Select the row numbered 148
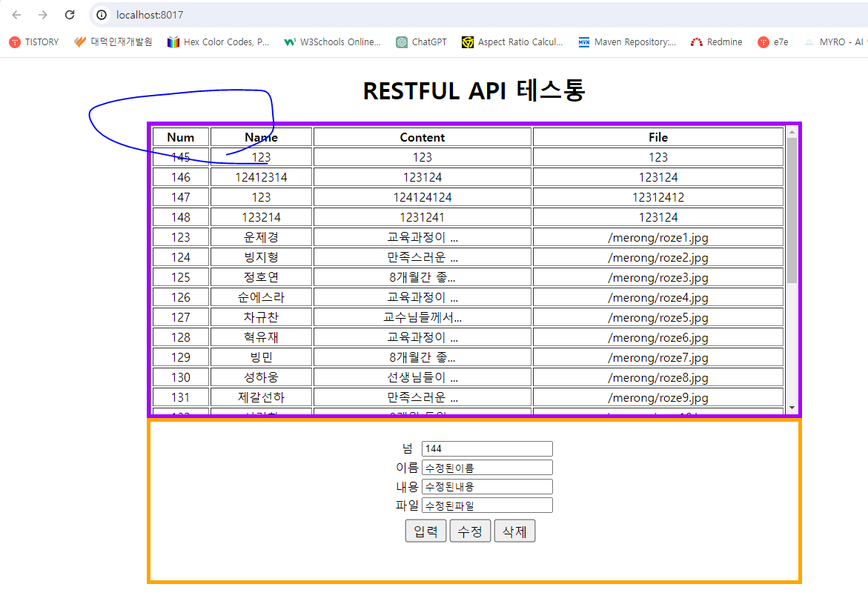 click(468, 217)
